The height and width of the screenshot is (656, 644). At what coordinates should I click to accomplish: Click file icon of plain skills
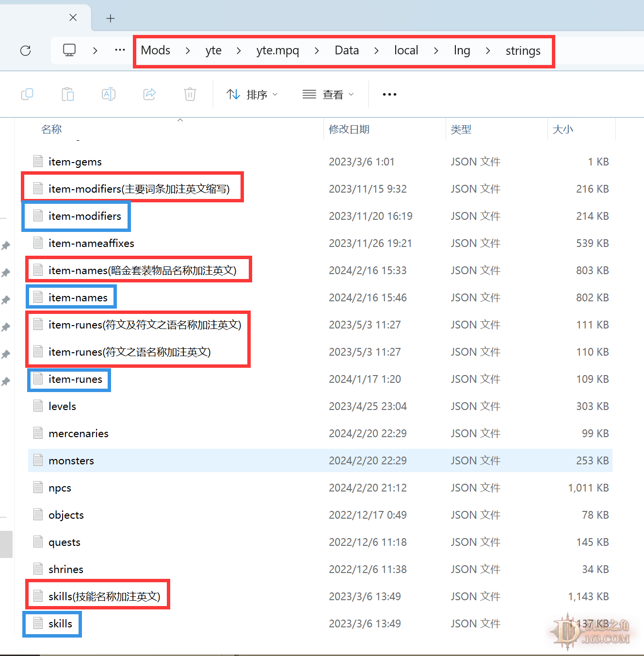click(38, 623)
